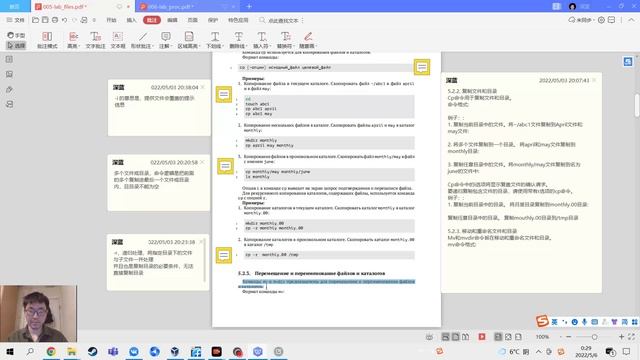Open the first left sidebar panel icon

click(x=9, y=60)
